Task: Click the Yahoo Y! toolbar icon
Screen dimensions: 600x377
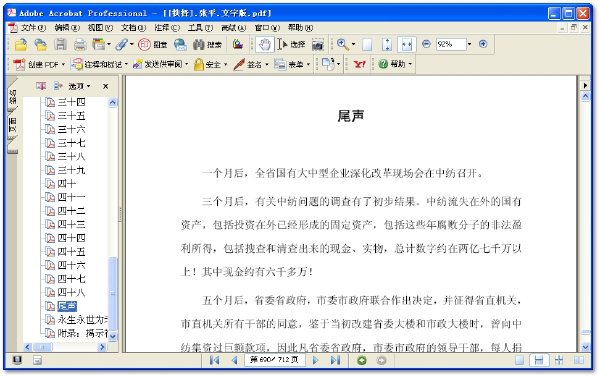Action: tap(359, 64)
